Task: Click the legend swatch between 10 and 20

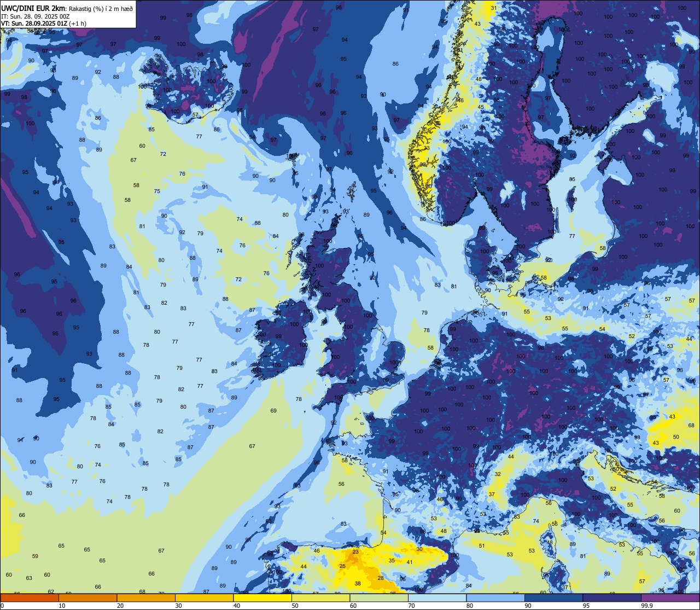Action: [x=87, y=597]
